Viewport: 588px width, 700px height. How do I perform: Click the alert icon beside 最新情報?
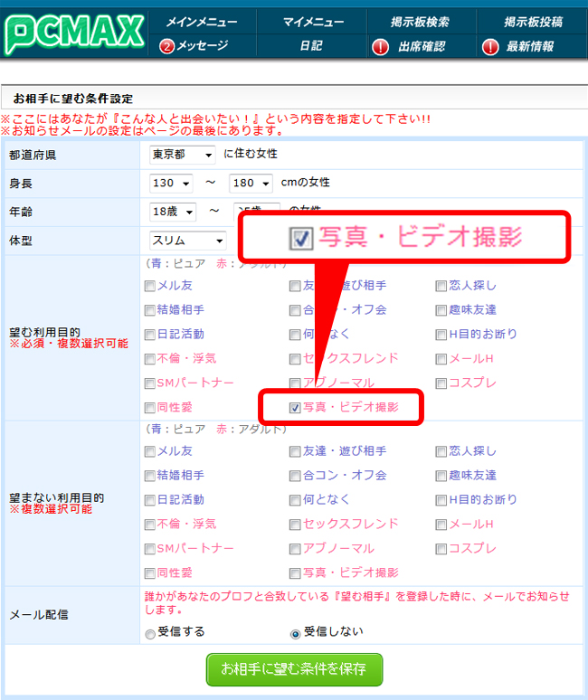(x=490, y=46)
